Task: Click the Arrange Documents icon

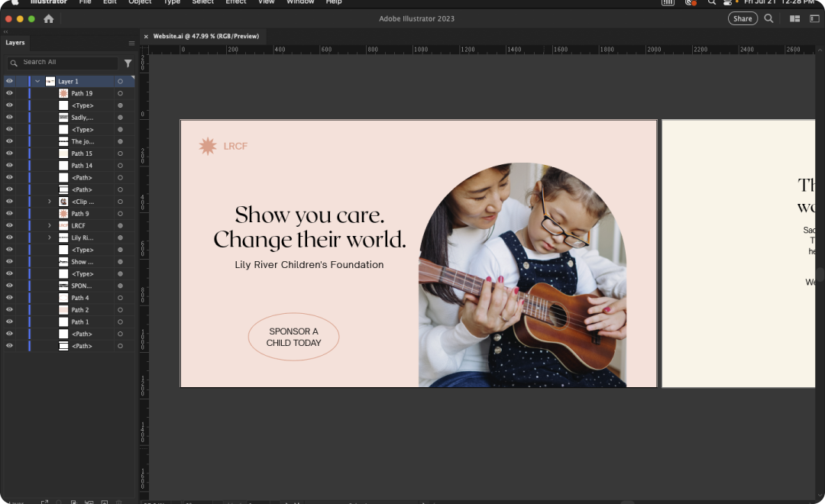Action: [x=794, y=18]
